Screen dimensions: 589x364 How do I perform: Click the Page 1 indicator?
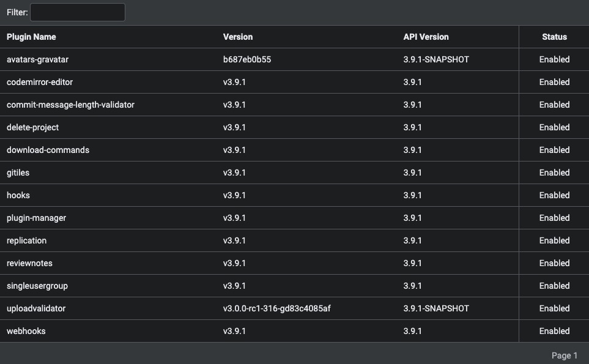(564, 355)
